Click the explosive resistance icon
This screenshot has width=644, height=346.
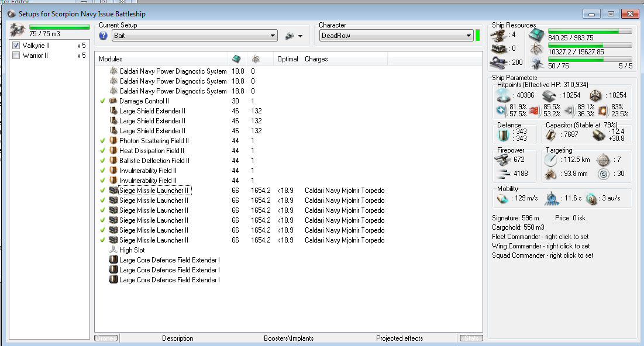coord(602,110)
